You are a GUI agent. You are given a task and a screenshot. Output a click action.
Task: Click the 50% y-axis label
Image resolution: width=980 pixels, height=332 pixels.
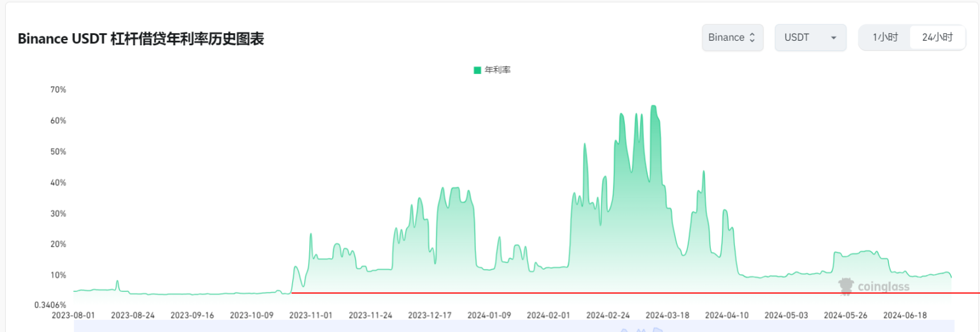click(x=58, y=152)
